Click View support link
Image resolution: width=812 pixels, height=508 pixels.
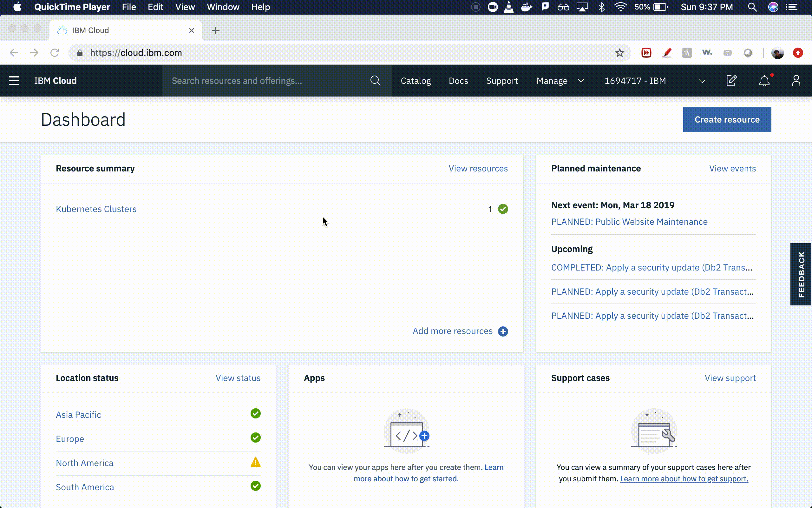pos(730,378)
